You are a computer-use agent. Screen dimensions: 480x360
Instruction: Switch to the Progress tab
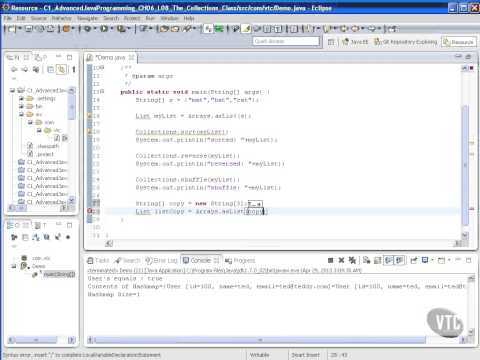pos(240,260)
